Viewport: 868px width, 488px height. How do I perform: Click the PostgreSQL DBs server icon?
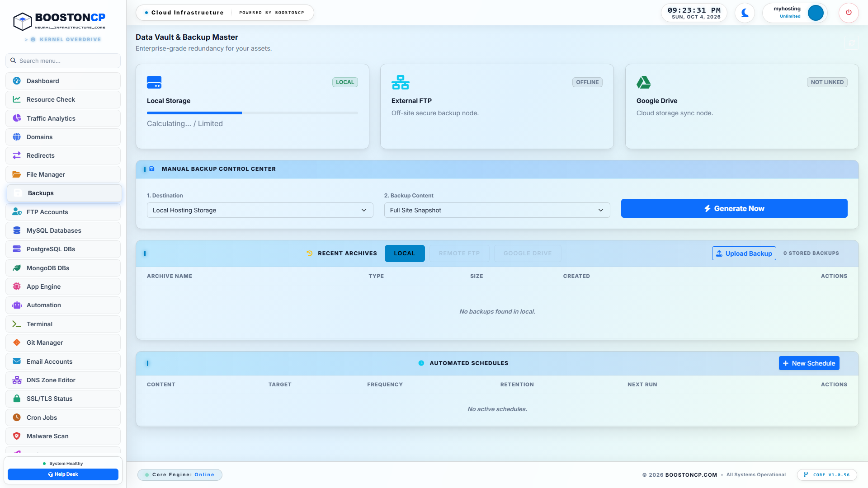click(x=17, y=249)
